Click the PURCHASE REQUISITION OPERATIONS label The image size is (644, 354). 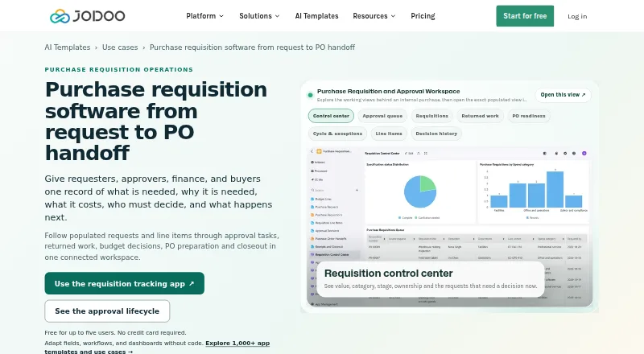(118, 69)
